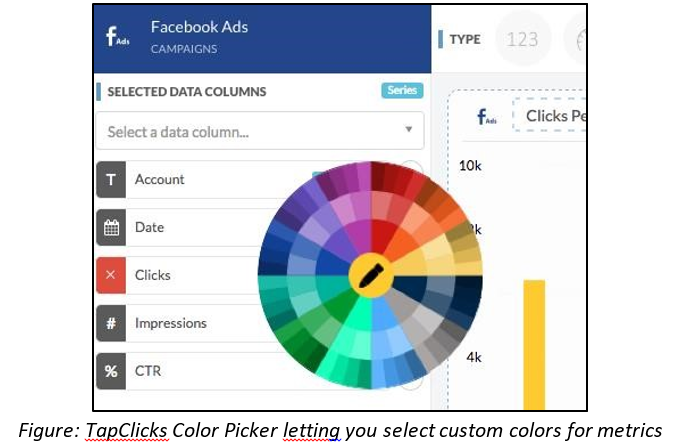This screenshot has width=673, height=448.
Task: Toggle the Series badge
Action: pyautogui.click(x=402, y=90)
